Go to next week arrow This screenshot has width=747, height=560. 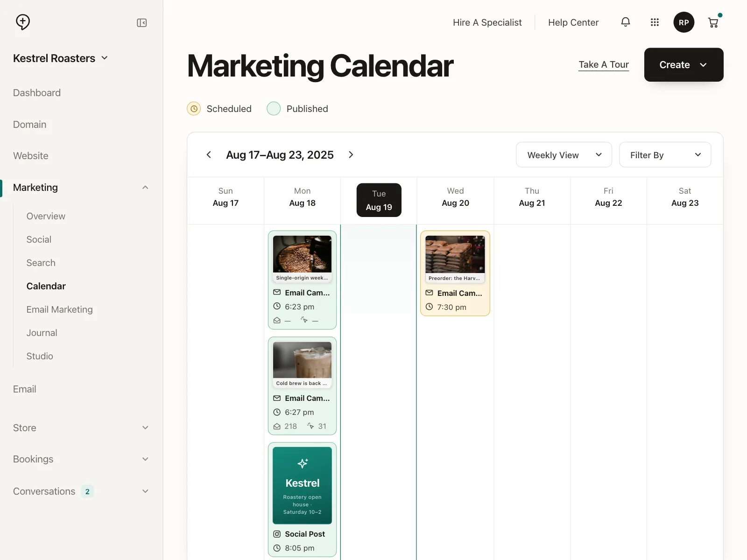(x=351, y=154)
